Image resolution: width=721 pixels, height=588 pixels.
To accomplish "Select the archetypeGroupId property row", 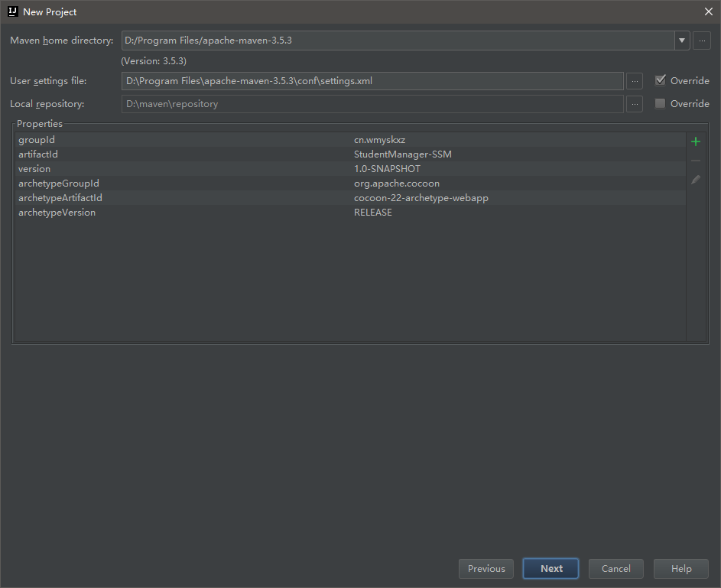I will (350, 184).
